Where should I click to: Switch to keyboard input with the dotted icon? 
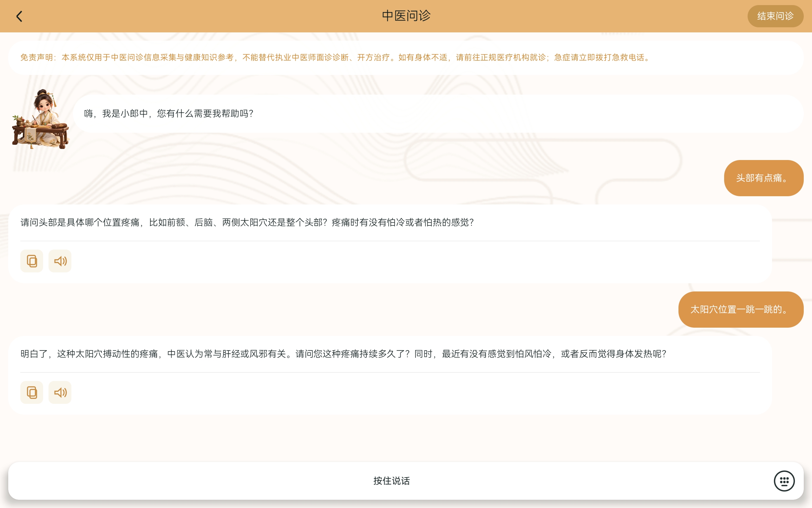pos(784,481)
